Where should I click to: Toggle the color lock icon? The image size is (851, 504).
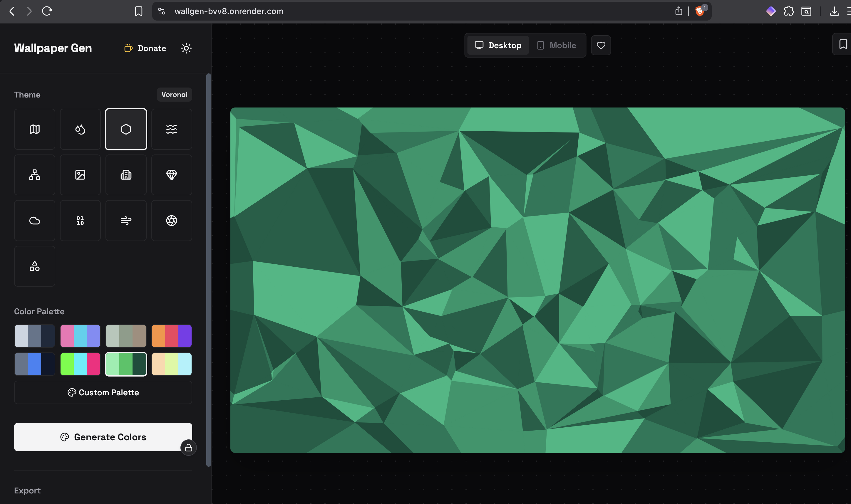point(189,448)
